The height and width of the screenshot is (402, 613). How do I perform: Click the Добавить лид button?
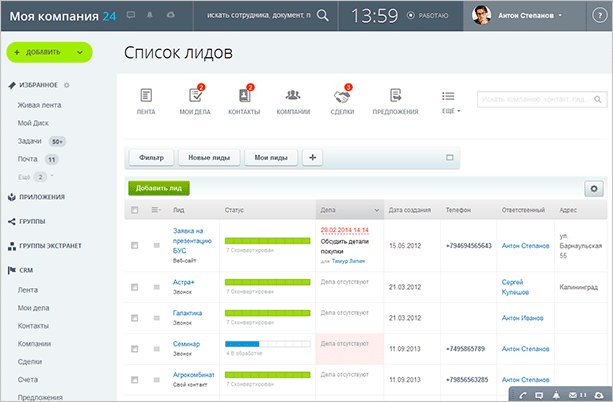point(158,187)
